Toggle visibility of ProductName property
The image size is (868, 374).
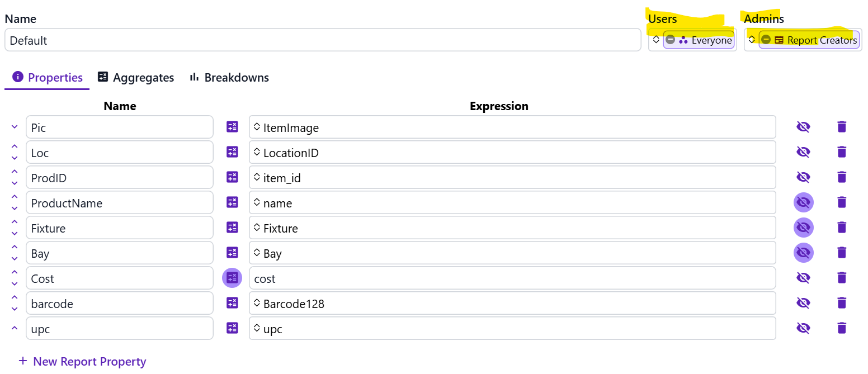coord(803,202)
